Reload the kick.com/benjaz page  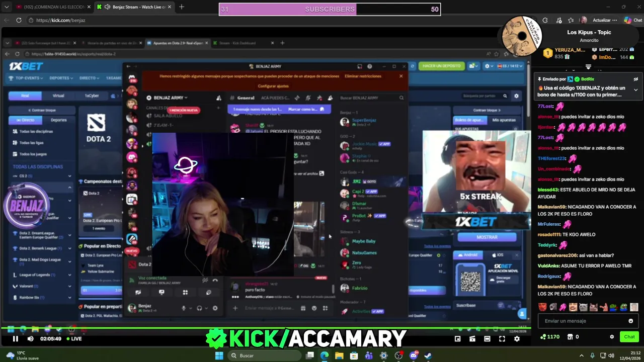pyautogui.click(x=19, y=20)
